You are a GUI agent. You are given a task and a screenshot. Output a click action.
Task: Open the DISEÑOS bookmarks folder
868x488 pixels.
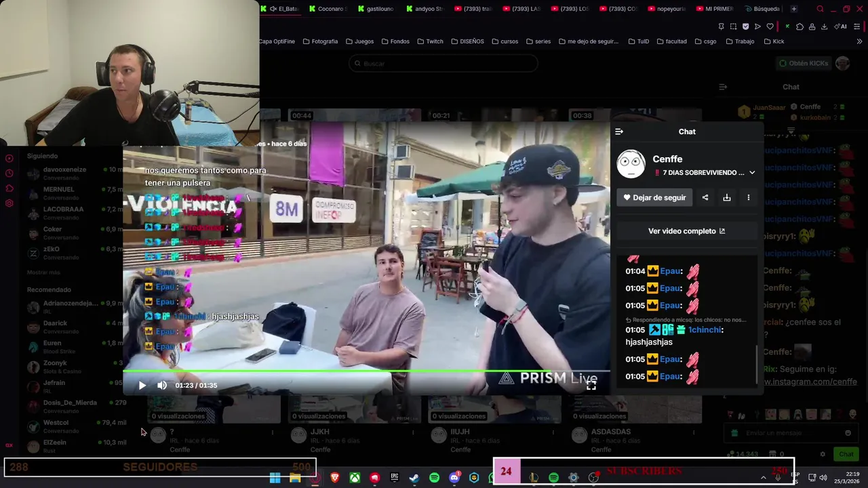click(x=467, y=41)
